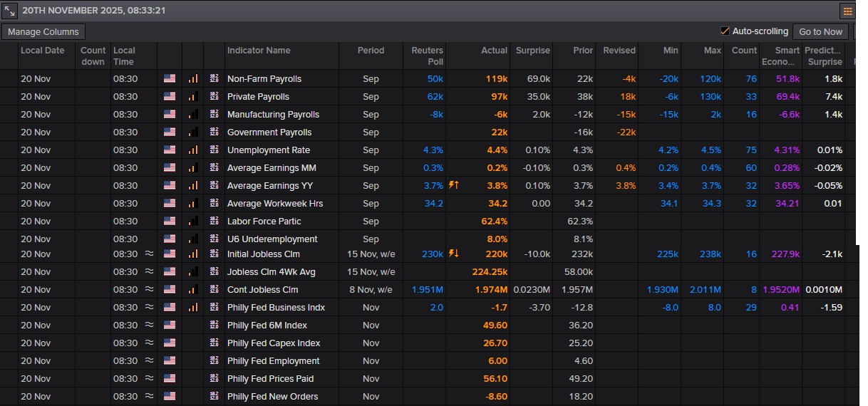This screenshot has width=868, height=406.
Task: Open Manage Columns
Action: coord(43,32)
